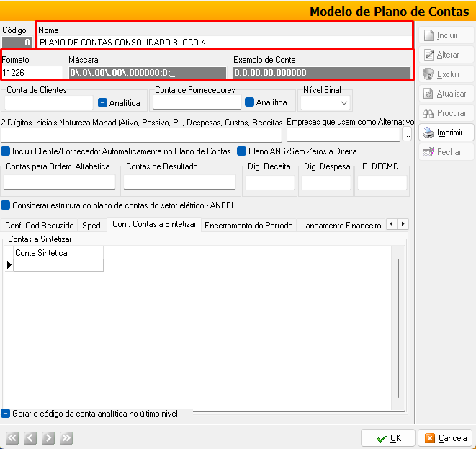
Task: Click the Atualizar refresh icon
Action: 428,94
